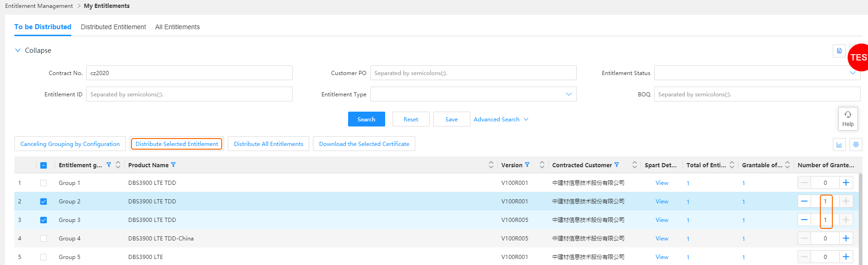The width and height of the screenshot is (868, 265).
Task: Filter the Entitlement group column
Action: tap(109, 165)
